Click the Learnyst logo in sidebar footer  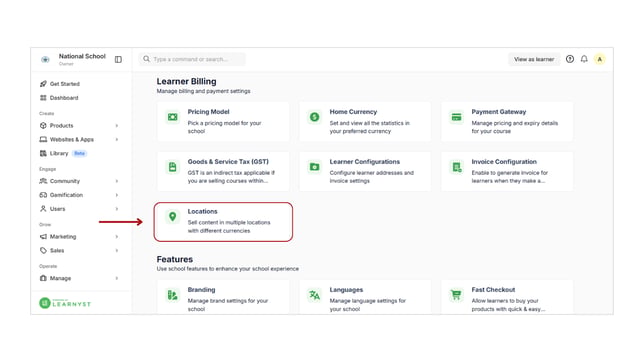[65, 303]
